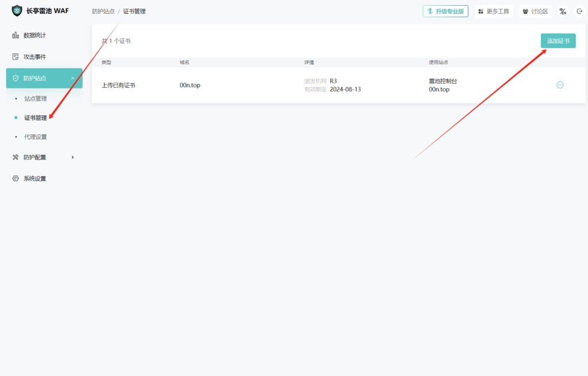Switch language with the 中/EN icon
This screenshot has width=588, height=376.
(563, 11)
